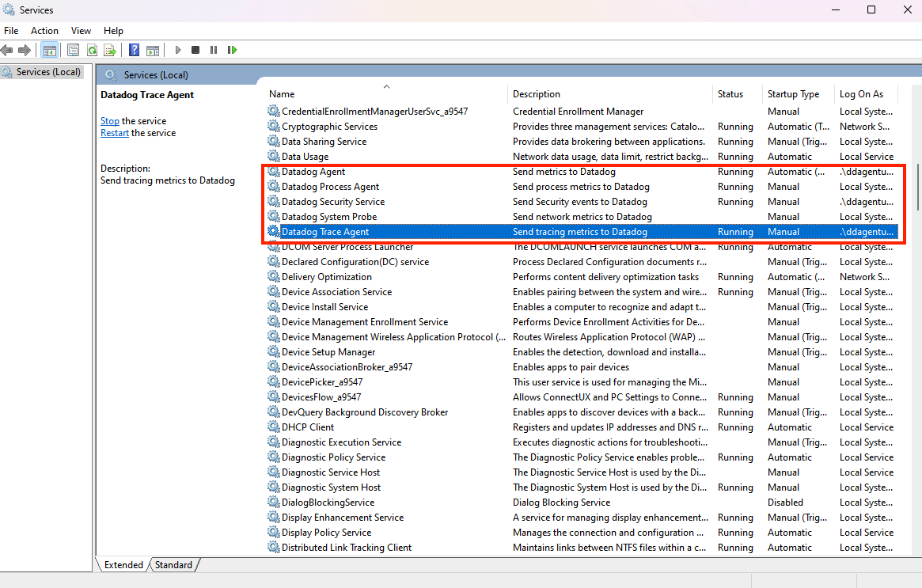The width and height of the screenshot is (922, 588).
Task: Click the Services app icon in title bar
Action: [9, 10]
